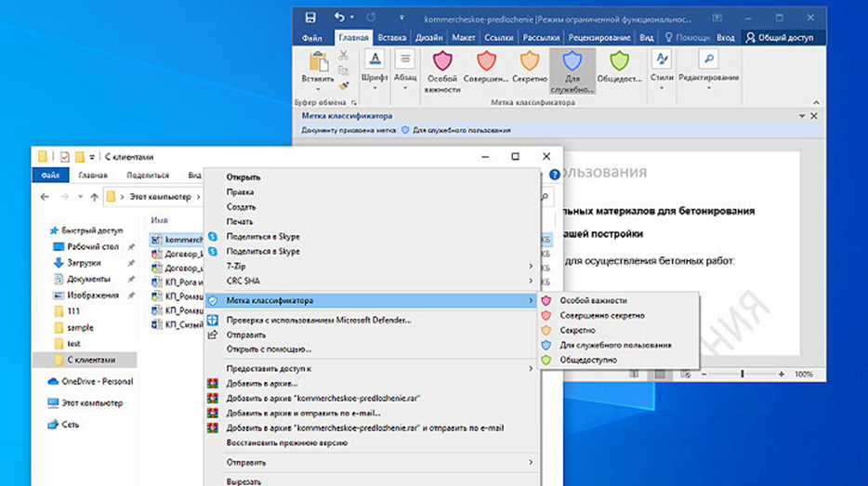Open the Стили styles gallery

662,71
